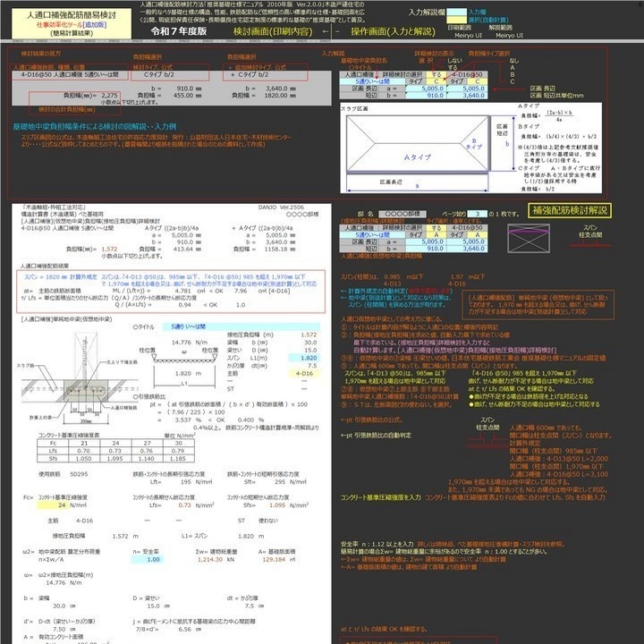
Task: Click the foundation cross-section drawing
Action: (x=78, y=377)
